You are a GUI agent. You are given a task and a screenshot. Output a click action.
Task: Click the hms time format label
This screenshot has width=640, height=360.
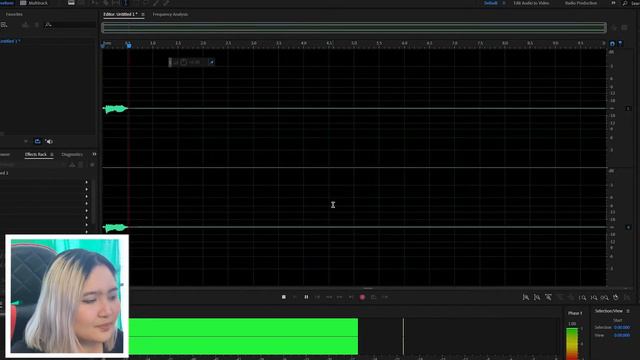[107, 43]
